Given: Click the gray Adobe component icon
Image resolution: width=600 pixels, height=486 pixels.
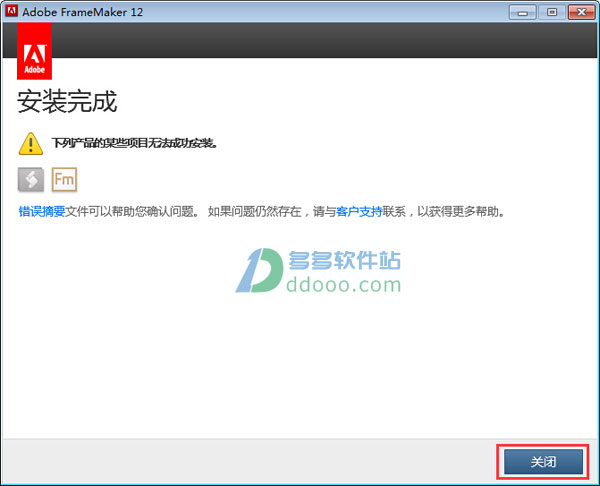Looking at the screenshot, I should click(x=31, y=179).
